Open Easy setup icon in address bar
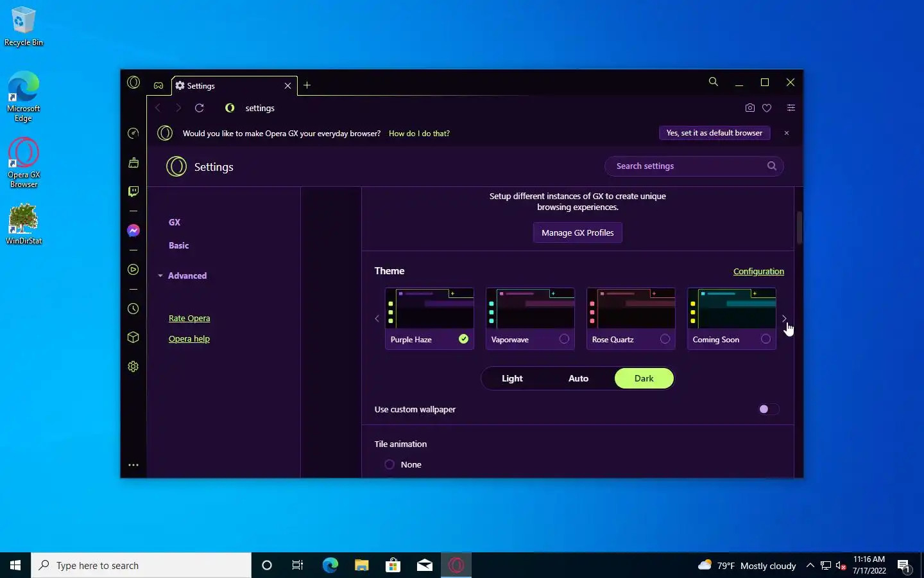The width and height of the screenshot is (924, 578). tap(791, 108)
